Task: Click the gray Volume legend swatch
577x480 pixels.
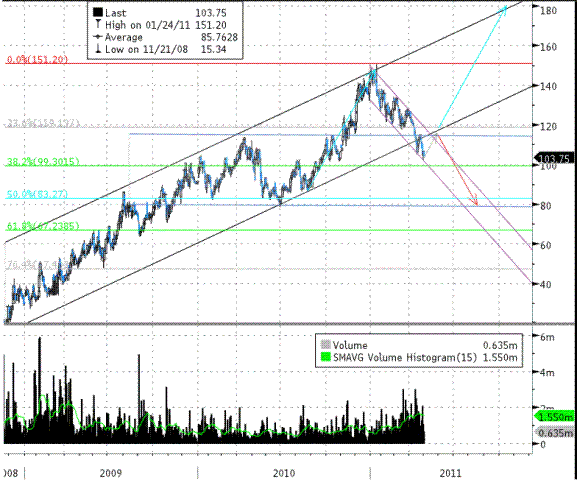Action: point(326,345)
